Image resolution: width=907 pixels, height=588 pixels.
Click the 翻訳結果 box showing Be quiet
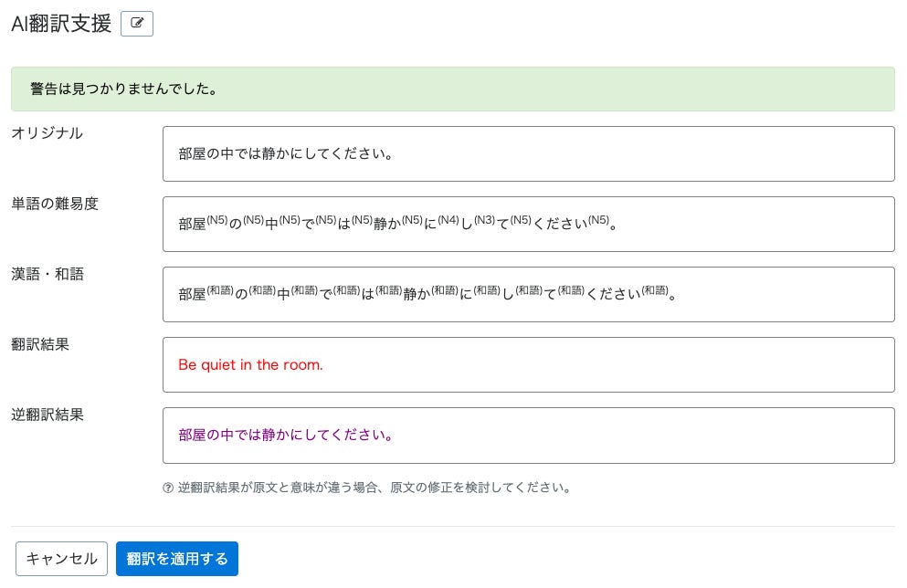tap(529, 365)
